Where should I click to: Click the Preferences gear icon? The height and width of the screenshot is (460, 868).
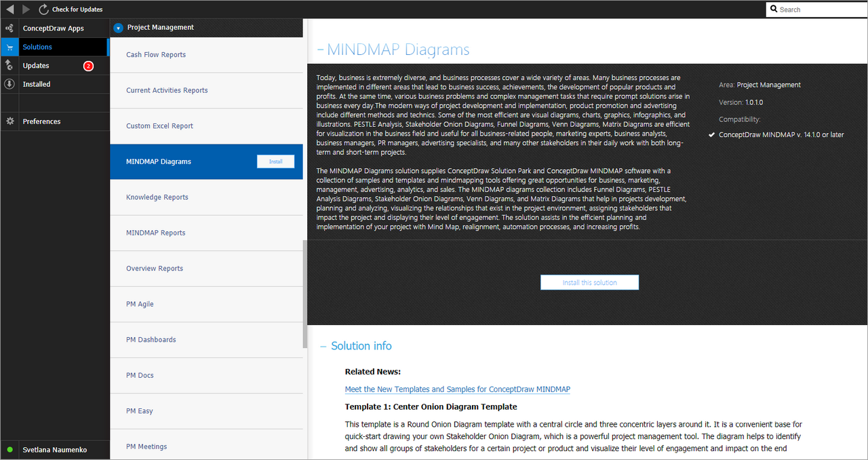[x=9, y=121]
